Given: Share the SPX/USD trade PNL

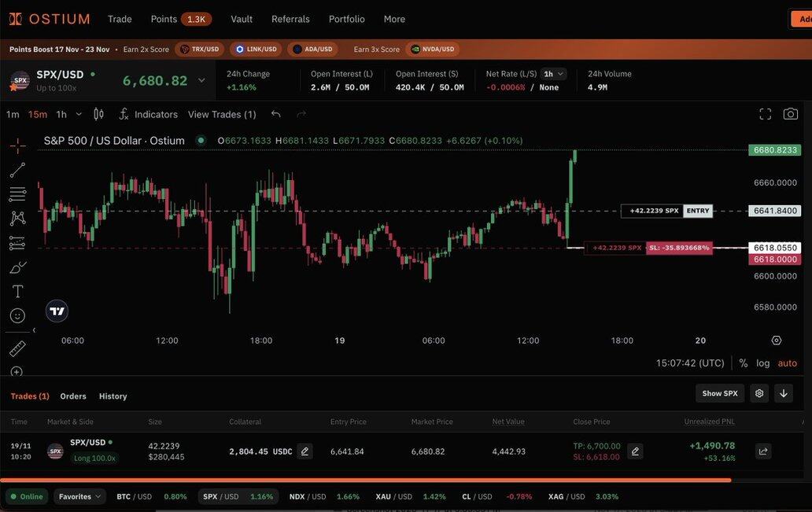Looking at the screenshot, I should (x=762, y=451).
